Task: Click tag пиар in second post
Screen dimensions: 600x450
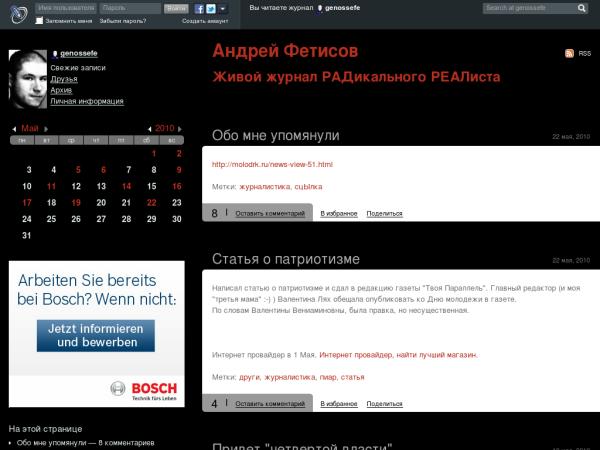Action: (x=328, y=377)
